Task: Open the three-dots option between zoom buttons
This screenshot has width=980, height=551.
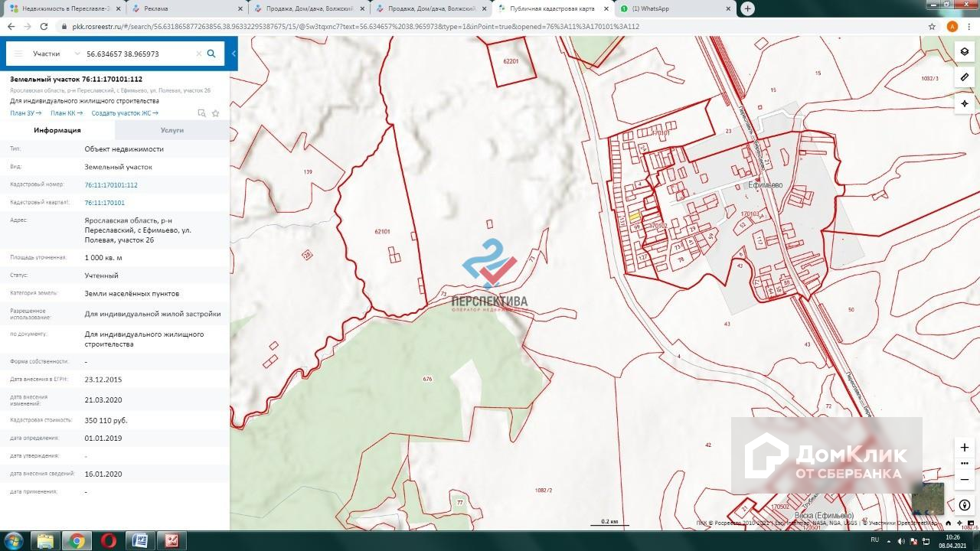Action: [965, 464]
